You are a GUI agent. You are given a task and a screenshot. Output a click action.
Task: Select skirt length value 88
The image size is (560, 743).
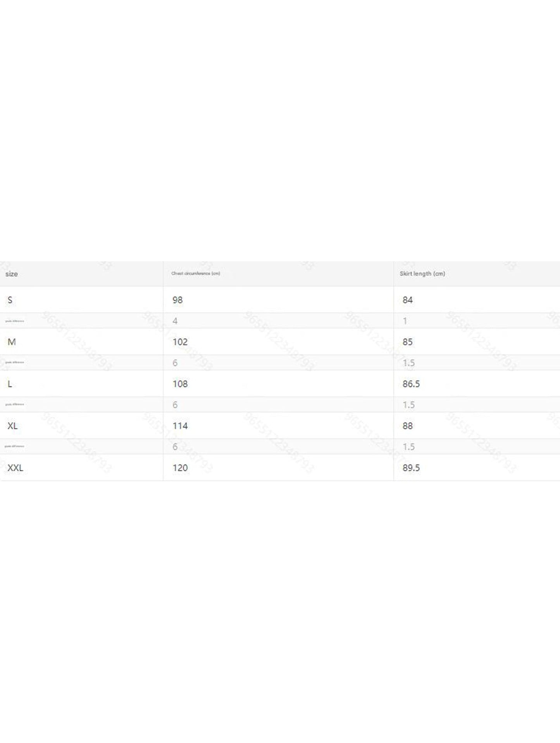(408, 426)
